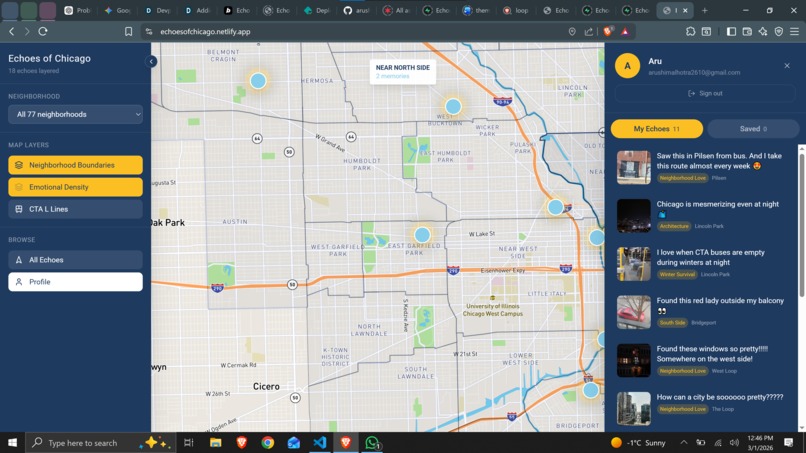Close the Aru profile panel
Screen dimensions: 806x453
[x=787, y=65]
